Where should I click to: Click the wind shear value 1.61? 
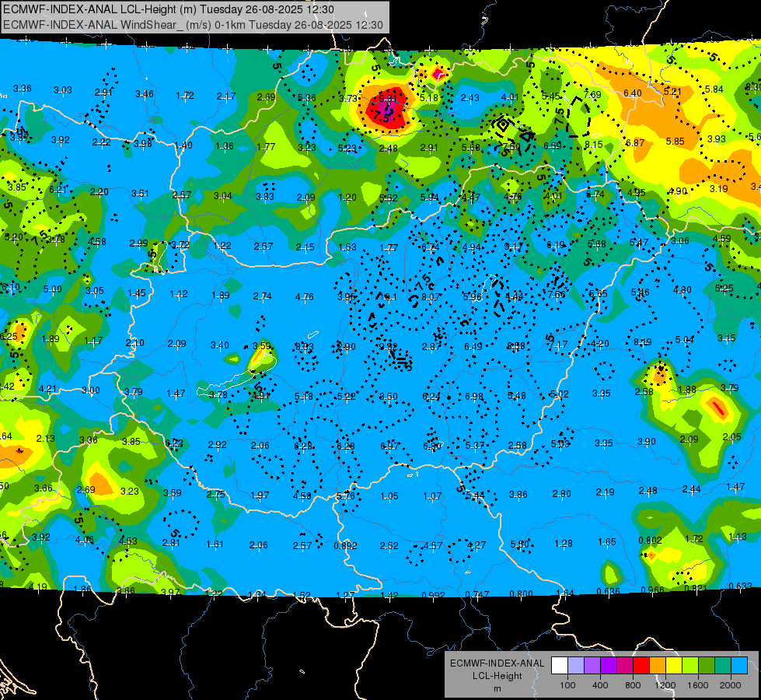coord(215,544)
